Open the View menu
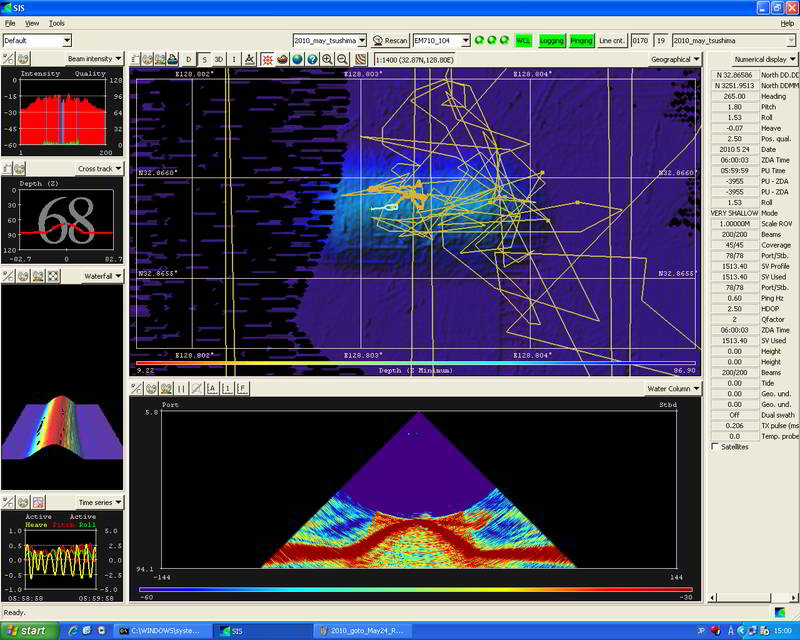This screenshot has width=800, height=640. point(32,22)
